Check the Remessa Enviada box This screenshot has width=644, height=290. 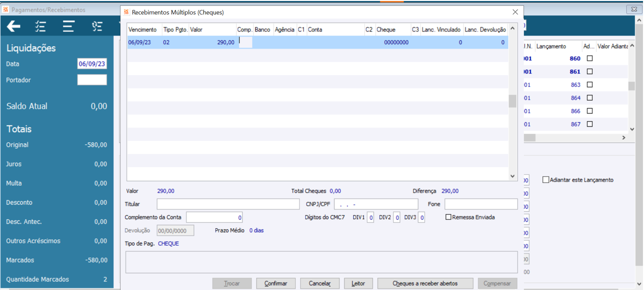[448, 217]
